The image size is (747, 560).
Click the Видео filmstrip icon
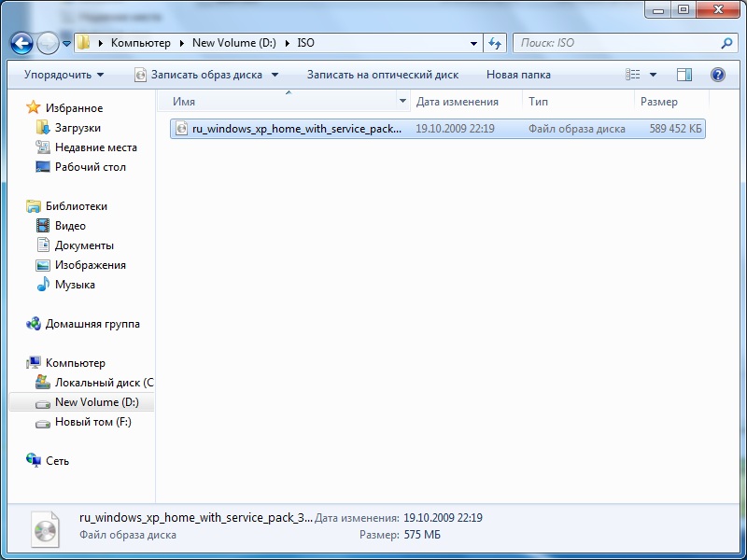tap(43, 225)
